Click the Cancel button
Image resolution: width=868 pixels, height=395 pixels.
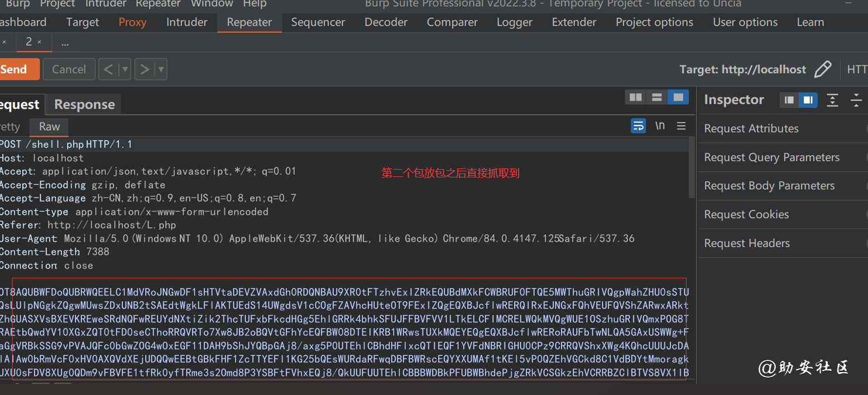click(x=69, y=69)
